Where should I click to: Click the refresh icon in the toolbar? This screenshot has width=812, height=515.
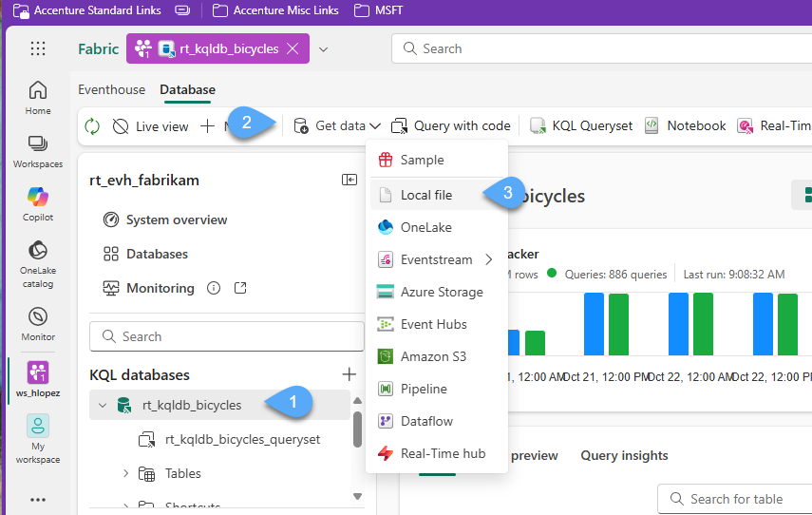point(92,126)
